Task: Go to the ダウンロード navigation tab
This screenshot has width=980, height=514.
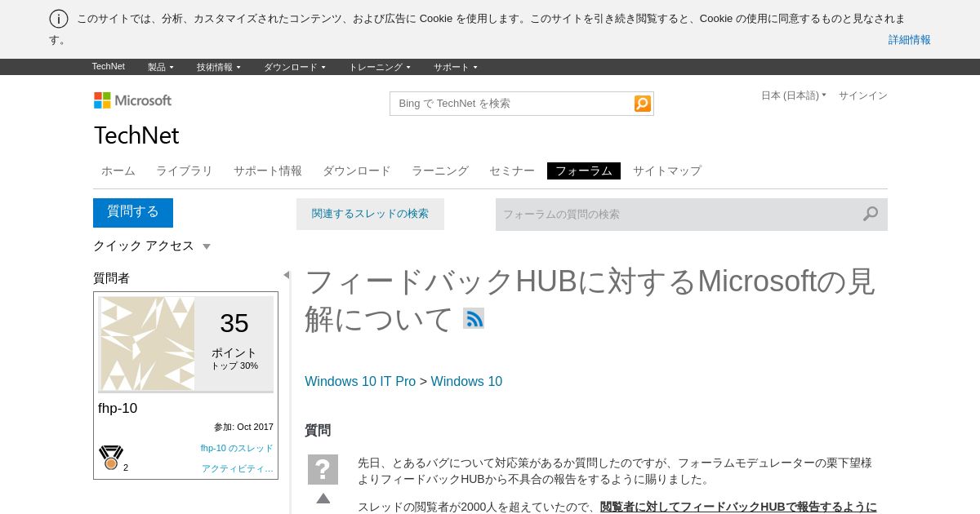Action: pos(357,171)
